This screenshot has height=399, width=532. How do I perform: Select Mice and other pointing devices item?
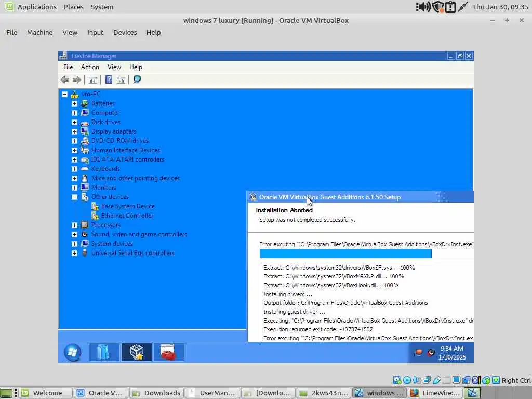click(x=135, y=178)
